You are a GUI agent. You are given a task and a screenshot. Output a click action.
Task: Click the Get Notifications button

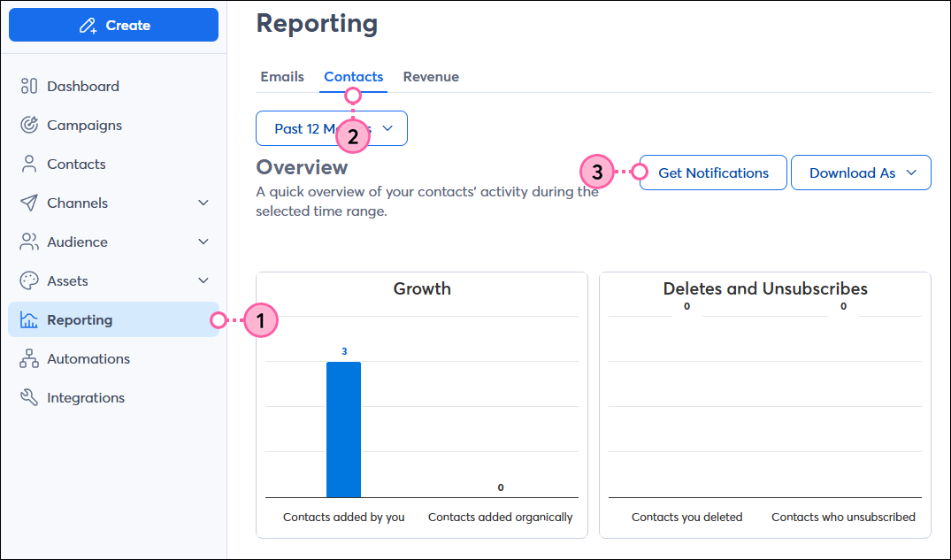[712, 173]
